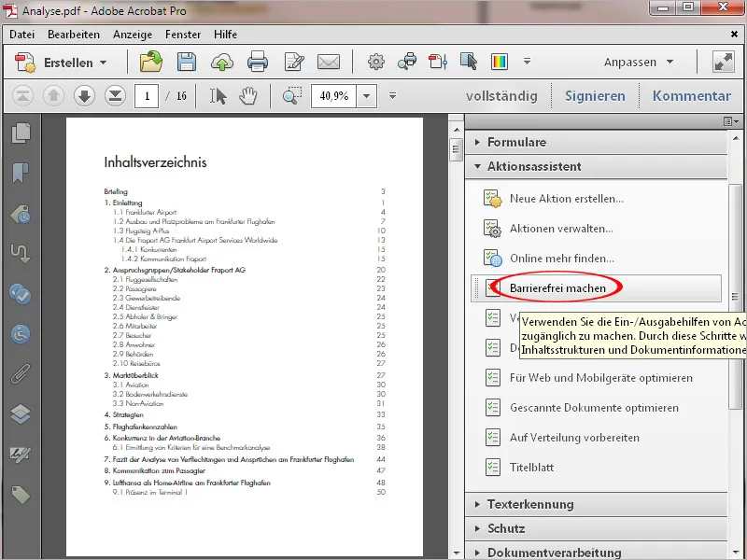Click the zoom percentage field
Image resolution: width=747 pixels, height=560 pixels.
click(x=334, y=96)
